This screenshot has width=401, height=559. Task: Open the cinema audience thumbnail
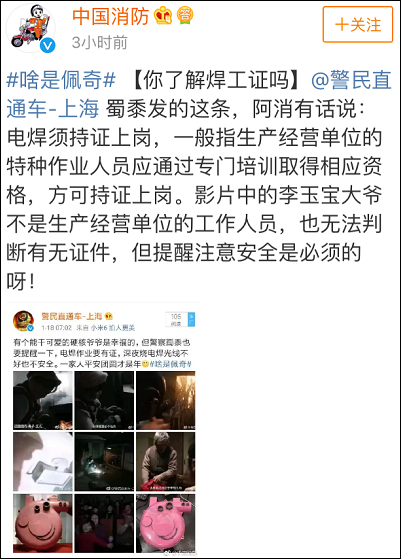(104, 523)
